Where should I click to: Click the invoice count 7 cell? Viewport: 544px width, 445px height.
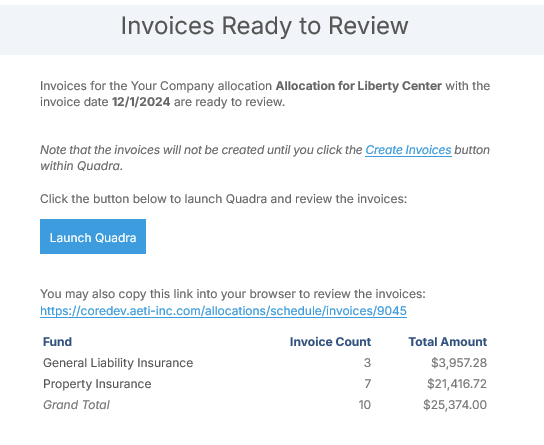(368, 384)
